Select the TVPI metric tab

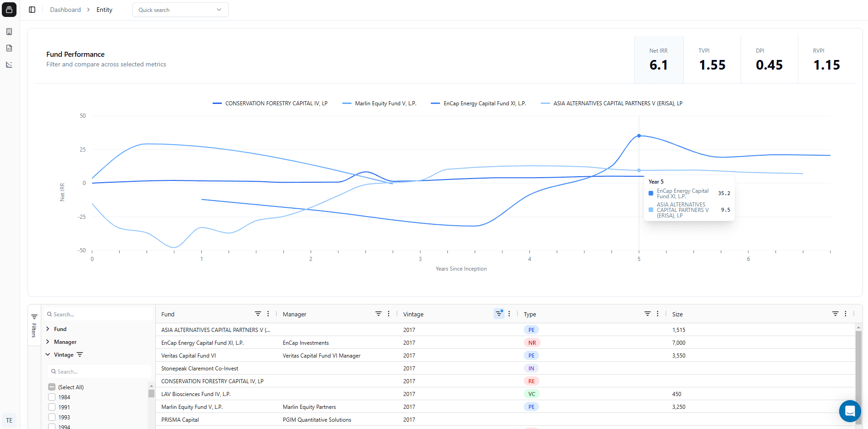[712, 60]
